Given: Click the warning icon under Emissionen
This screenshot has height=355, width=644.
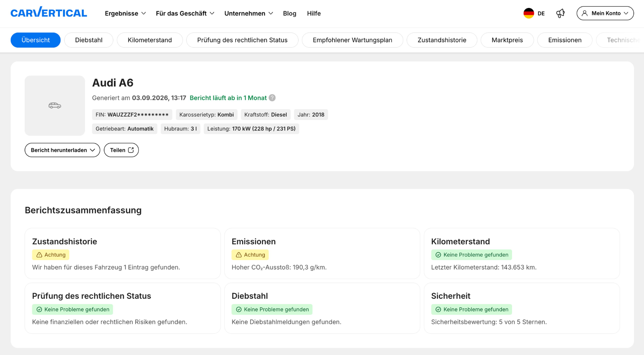Looking at the screenshot, I should pyautogui.click(x=239, y=255).
